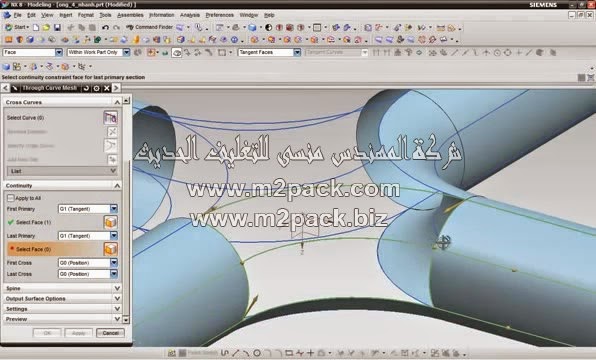The image size is (596, 360).
Task: Click the quadrant point snap icon
Action: pos(507,52)
